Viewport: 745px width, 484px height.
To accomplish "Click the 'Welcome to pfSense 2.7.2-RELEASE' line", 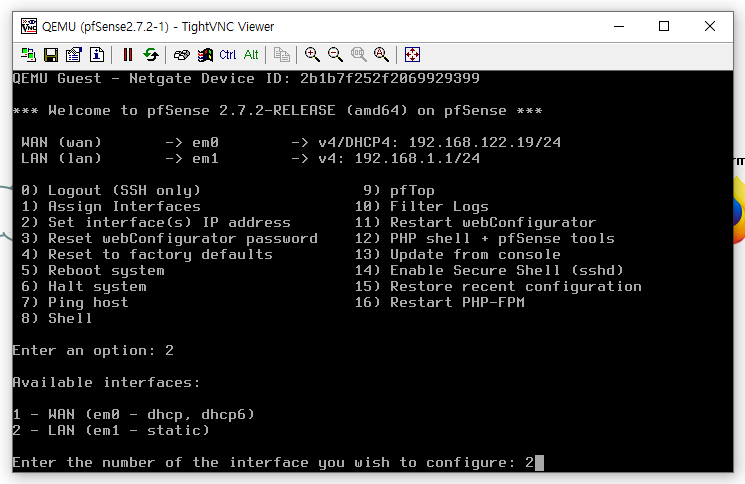I will tap(277, 111).
